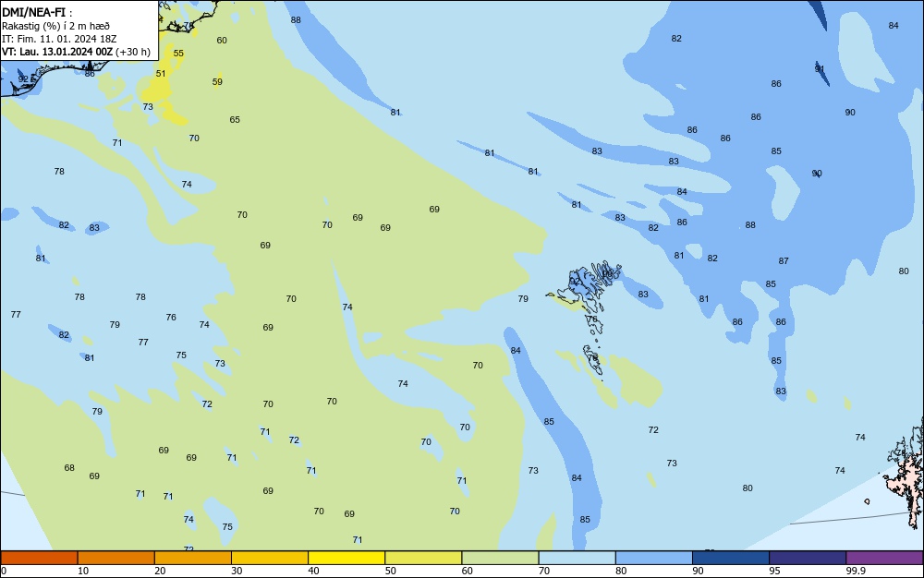This screenshot has width=924, height=578.
Task: Select the 'IT: Fim. 11. 01. 2024 18Z' line
Action: 59,39
